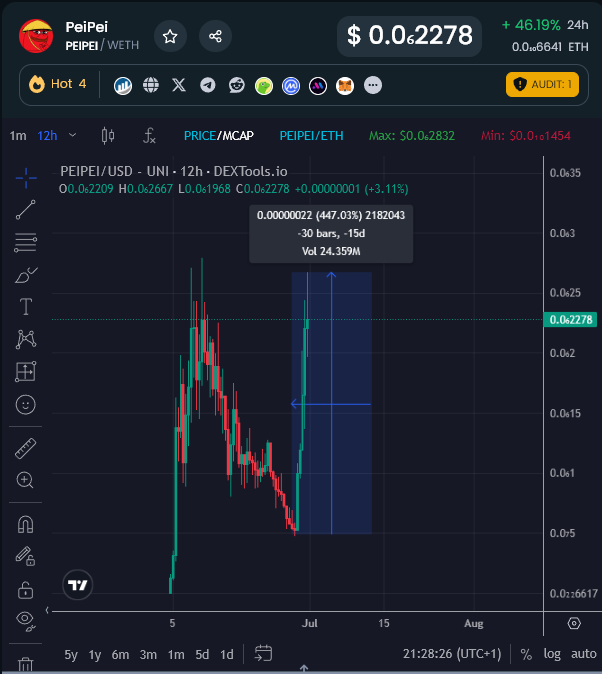Set range to 1d
The height and width of the screenshot is (674, 602).
(x=227, y=655)
